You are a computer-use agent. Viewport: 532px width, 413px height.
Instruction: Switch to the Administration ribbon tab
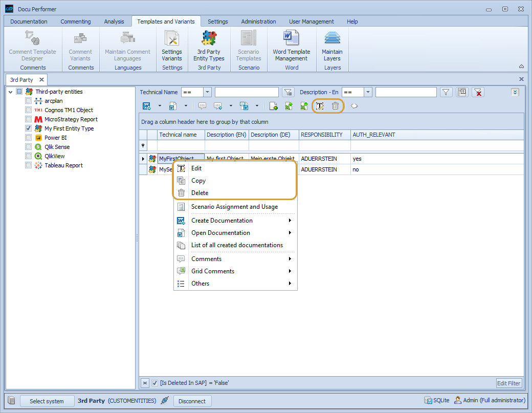pyautogui.click(x=258, y=21)
